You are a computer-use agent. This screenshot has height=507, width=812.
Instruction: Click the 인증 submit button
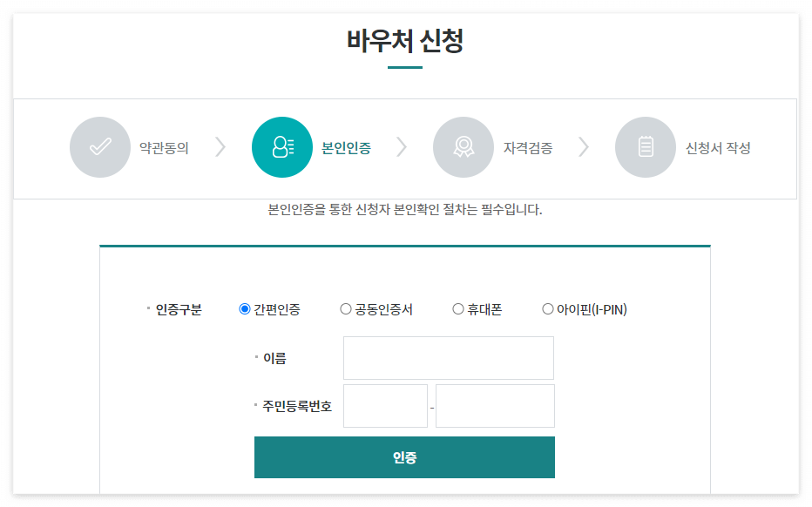point(404,457)
